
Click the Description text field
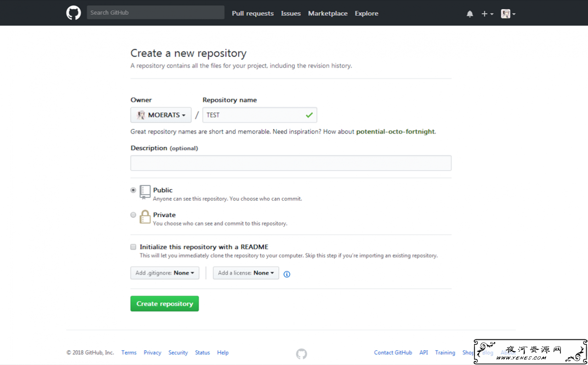click(291, 163)
